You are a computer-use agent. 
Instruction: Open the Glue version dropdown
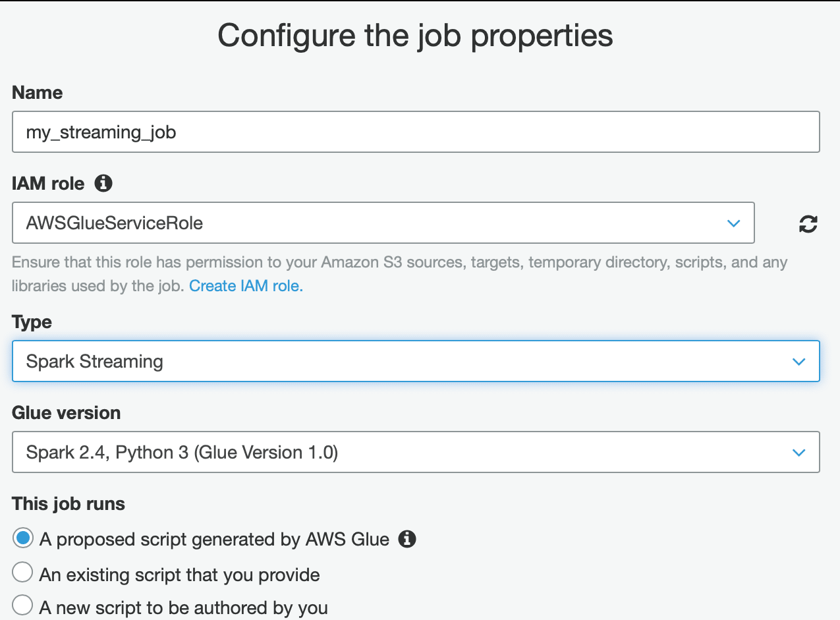click(415, 452)
